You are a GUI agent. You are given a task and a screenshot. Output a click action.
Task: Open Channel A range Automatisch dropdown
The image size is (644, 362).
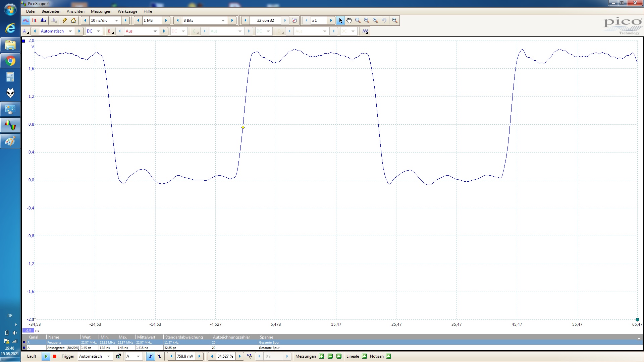click(70, 31)
